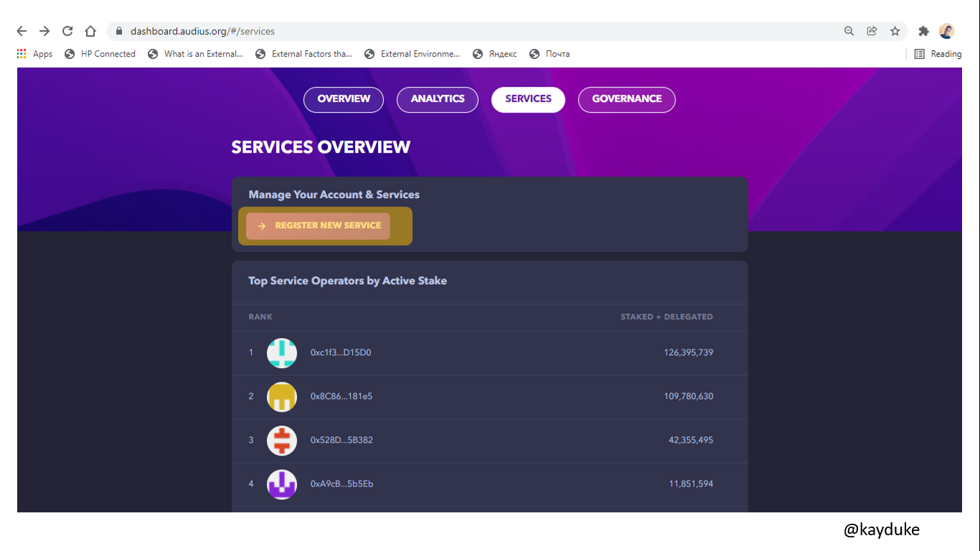Click the Register New Service button
This screenshot has width=980, height=551.
click(319, 225)
